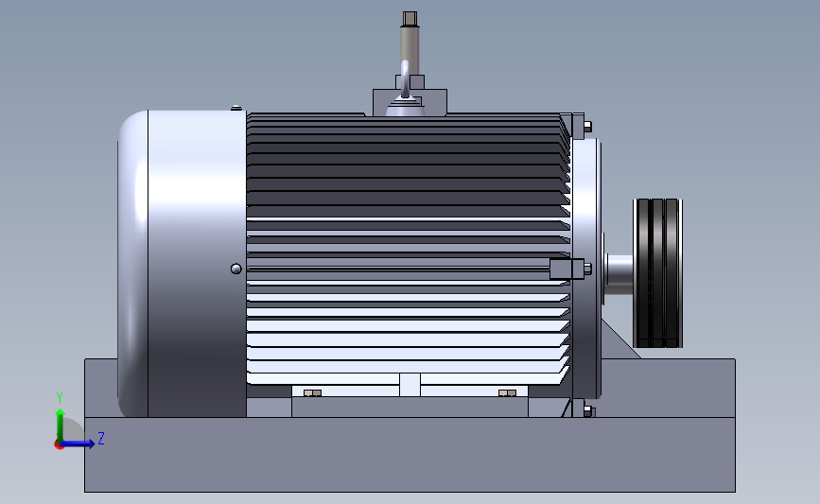Select the hex head atop the vertical rod
Image resolution: width=820 pixels, height=504 pixels.
(x=410, y=19)
